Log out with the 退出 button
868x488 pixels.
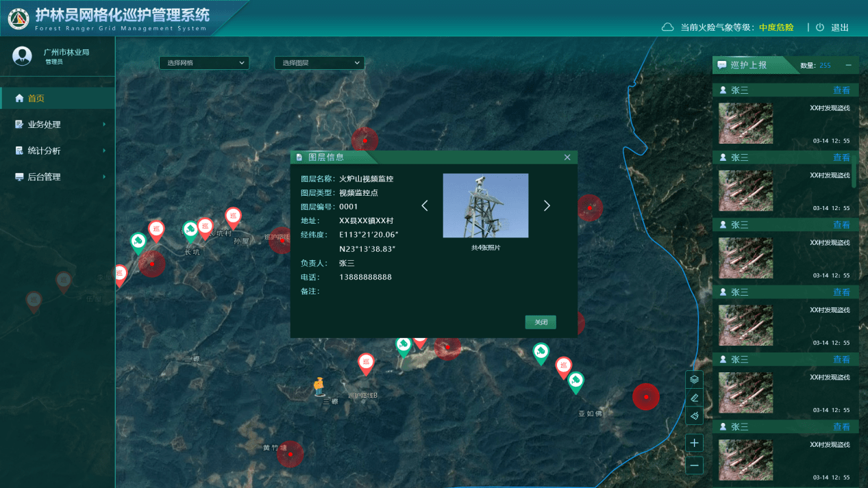point(833,27)
